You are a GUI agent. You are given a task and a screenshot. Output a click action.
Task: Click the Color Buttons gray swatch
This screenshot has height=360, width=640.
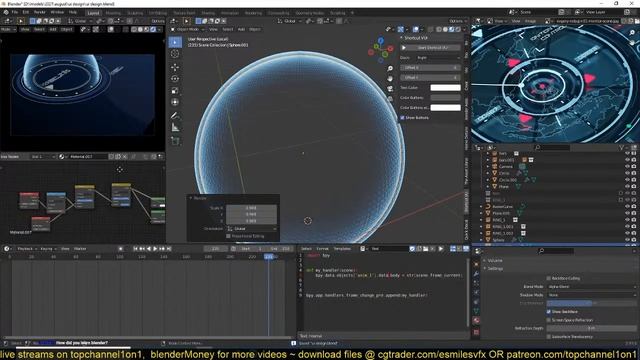click(x=445, y=98)
